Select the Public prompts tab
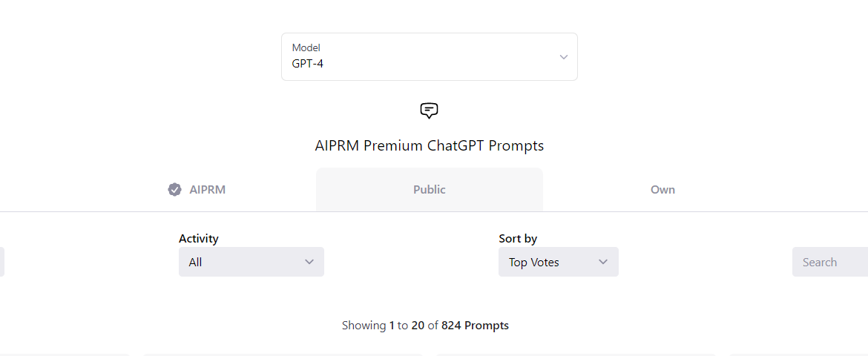Image resolution: width=868 pixels, height=356 pixels. point(429,190)
